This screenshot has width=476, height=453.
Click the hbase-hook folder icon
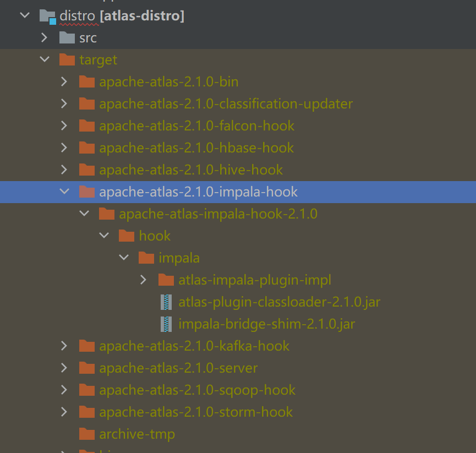tap(87, 148)
